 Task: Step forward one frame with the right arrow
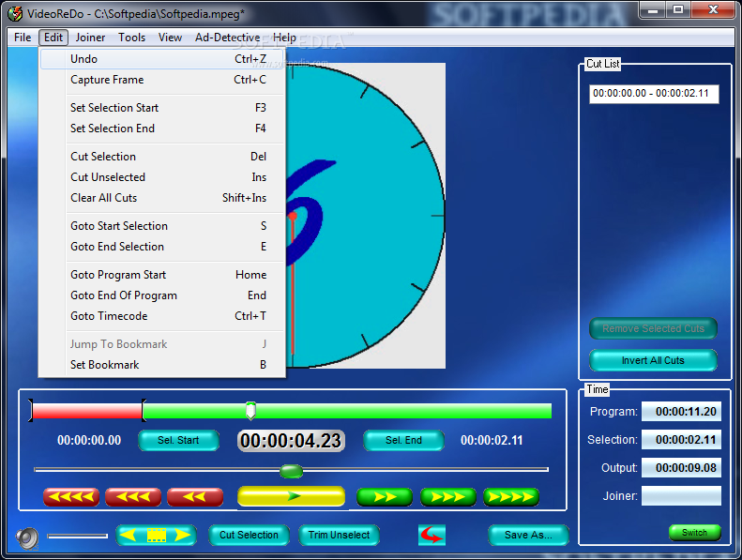click(x=183, y=536)
